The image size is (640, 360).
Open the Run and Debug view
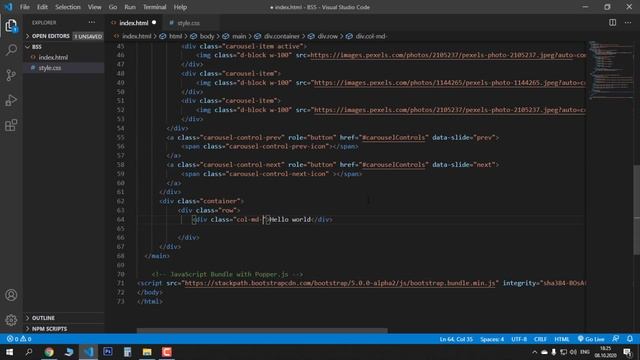pos(11,100)
